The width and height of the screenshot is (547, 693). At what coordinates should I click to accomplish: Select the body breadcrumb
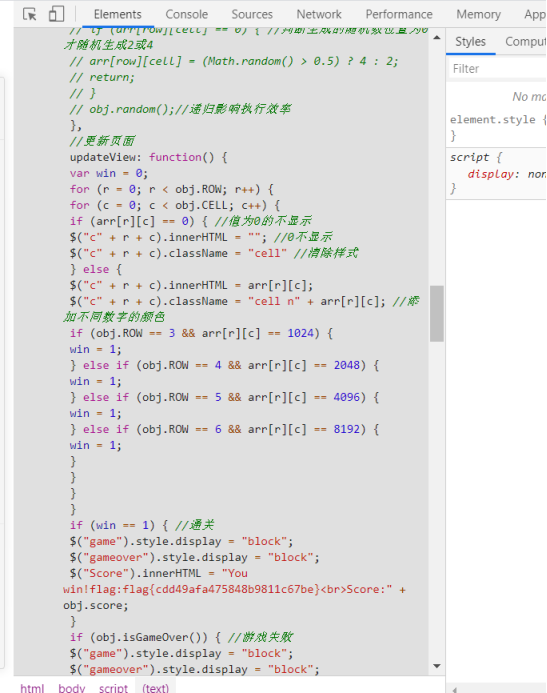[x=72, y=688]
